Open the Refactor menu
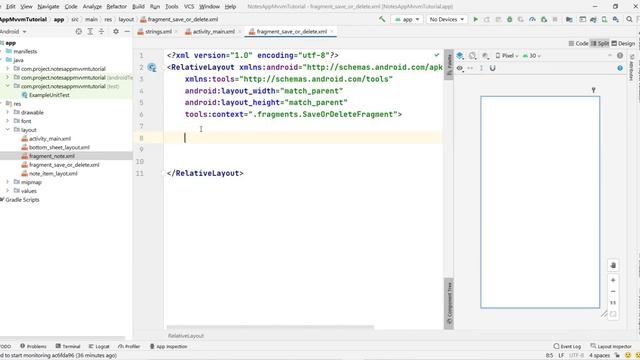Image resolution: width=640 pixels, height=360 pixels. 116,7
